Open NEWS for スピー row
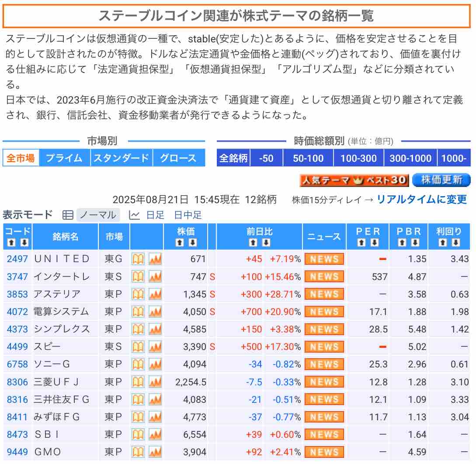This screenshot has height=464, width=476. 324,346
